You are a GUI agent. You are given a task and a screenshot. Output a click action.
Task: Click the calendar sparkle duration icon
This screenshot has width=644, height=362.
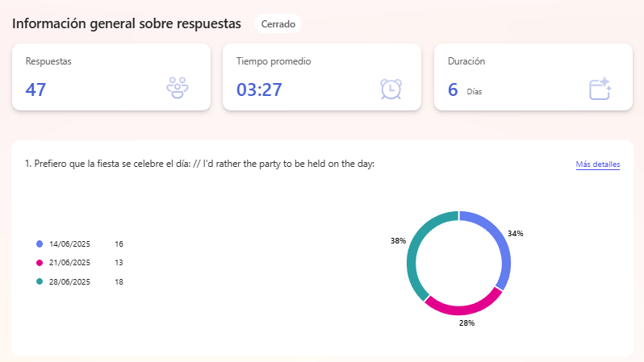pyautogui.click(x=600, y=89)
